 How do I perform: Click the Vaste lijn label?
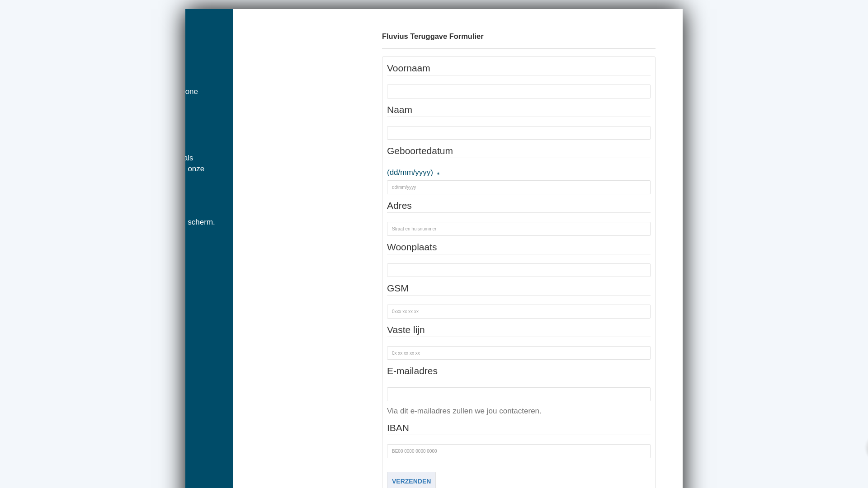tap(406, 330)
